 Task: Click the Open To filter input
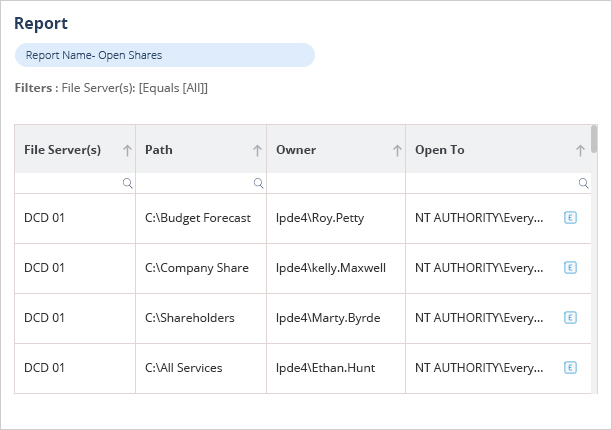coord(498,183)
